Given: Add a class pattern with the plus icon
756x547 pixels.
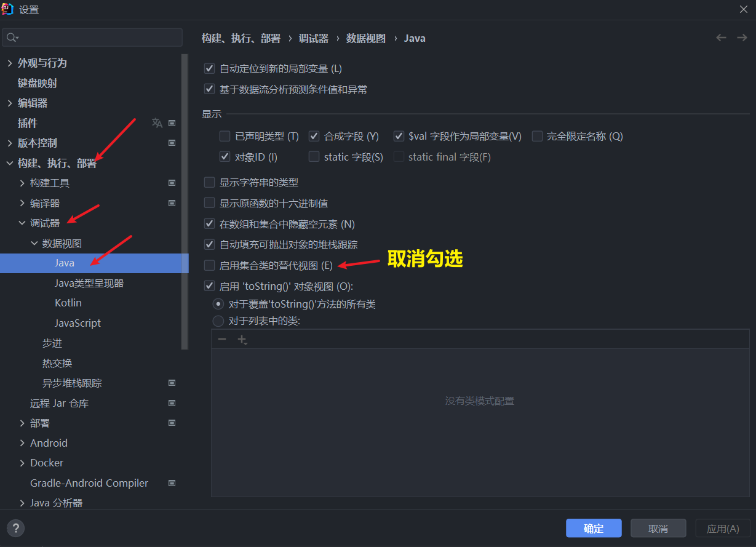Looking at the screenshot, I should coord(241,339).
